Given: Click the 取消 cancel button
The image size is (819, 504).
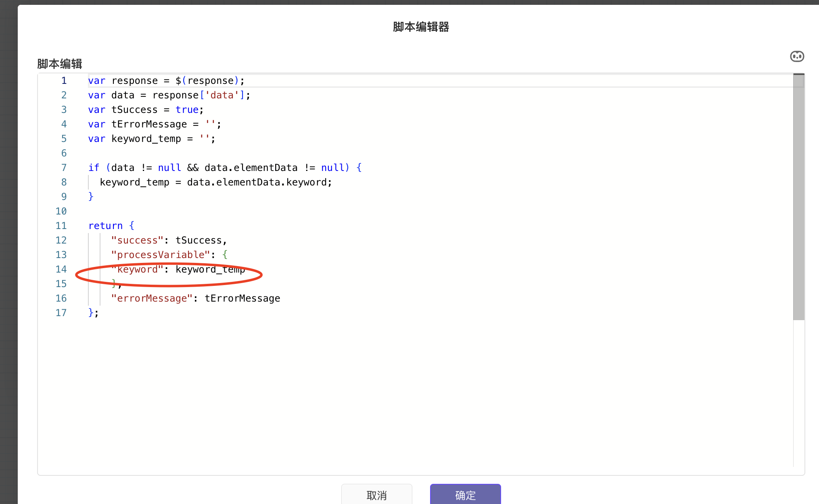Looking at the screenshot, I should pyautogui.click(x=376, y=495).
